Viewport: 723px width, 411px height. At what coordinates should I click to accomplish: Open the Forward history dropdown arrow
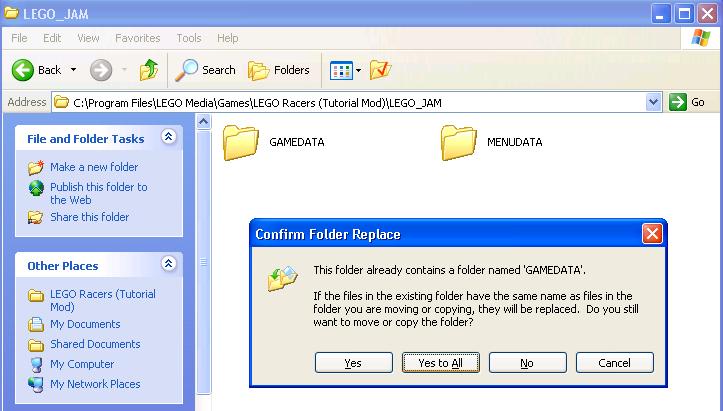point(124,70)
